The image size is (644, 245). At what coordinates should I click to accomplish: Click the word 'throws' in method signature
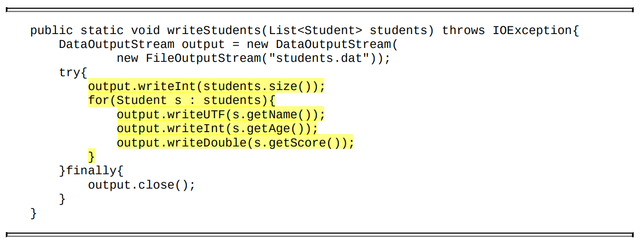pos(463,30)
